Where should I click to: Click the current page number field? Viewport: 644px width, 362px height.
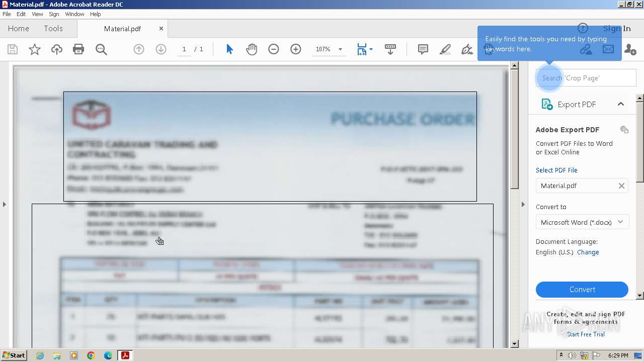pyautogui.click(x=184, y=49)
